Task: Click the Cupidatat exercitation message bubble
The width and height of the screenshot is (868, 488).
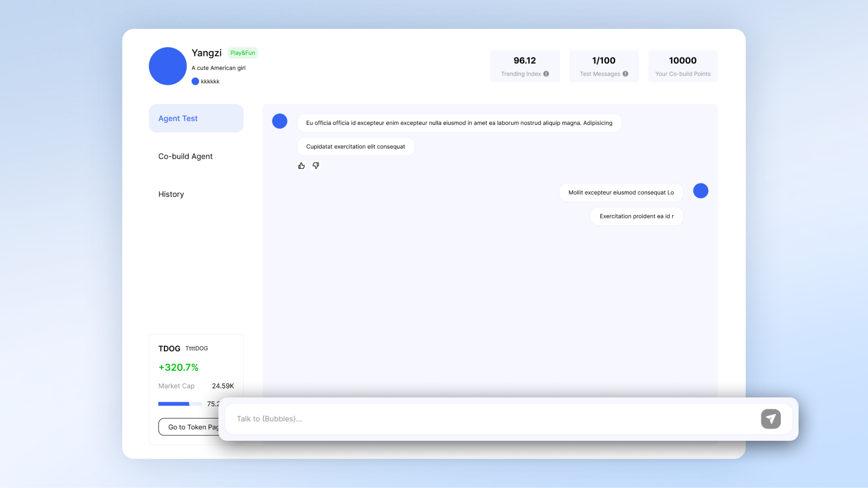Action: (x=355, y=147)
